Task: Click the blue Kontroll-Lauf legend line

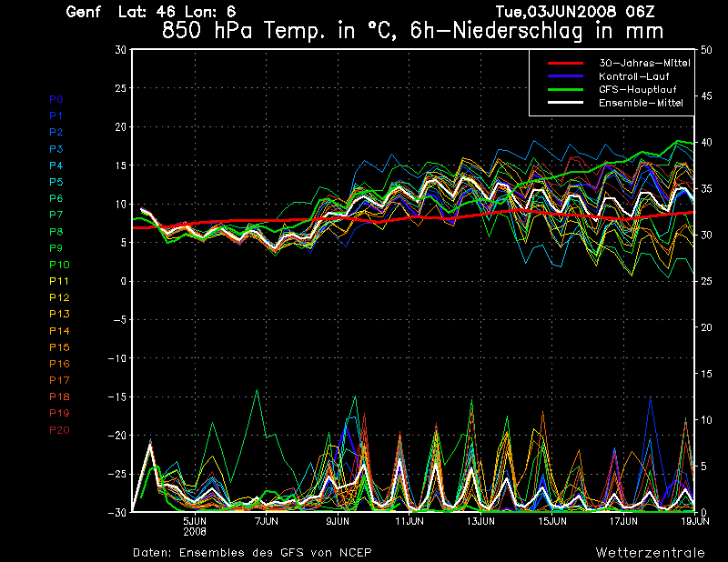Action: coord(565,76)
